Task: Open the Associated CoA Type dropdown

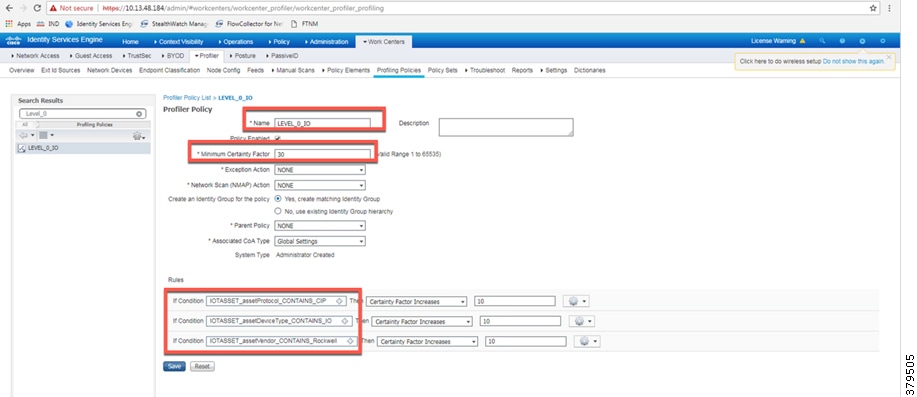Action: point(320,241)
